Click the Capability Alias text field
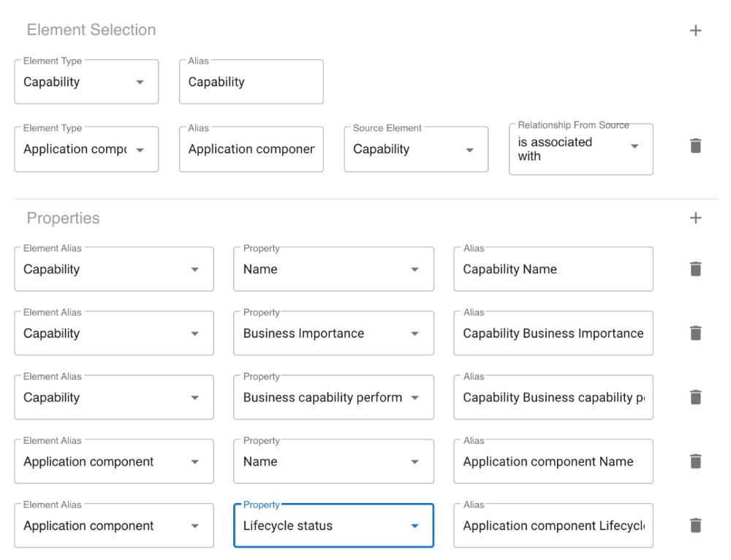This screenshot has height=560, width=731. (x=251, y=82)
